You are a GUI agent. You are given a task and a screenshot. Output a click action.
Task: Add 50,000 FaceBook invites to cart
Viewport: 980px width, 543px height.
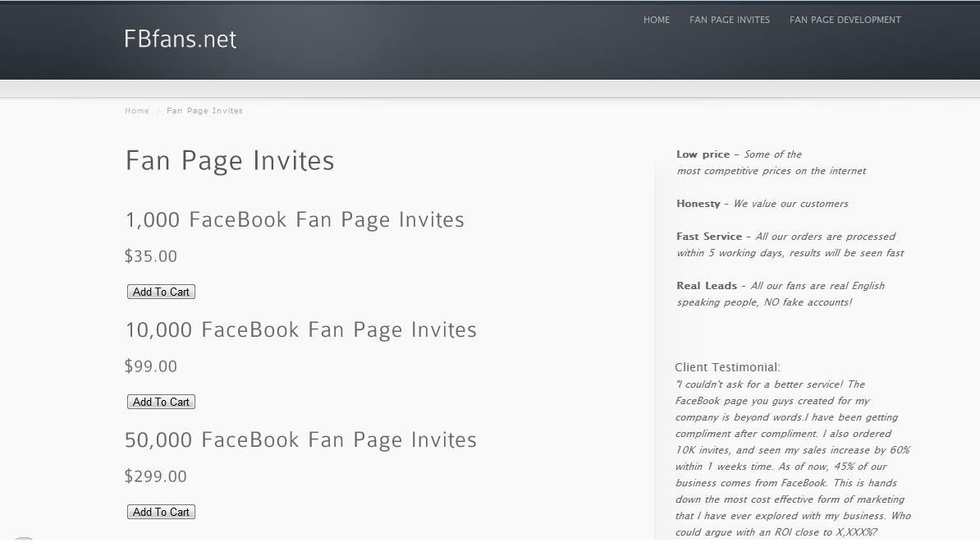[x=161, y=512]
